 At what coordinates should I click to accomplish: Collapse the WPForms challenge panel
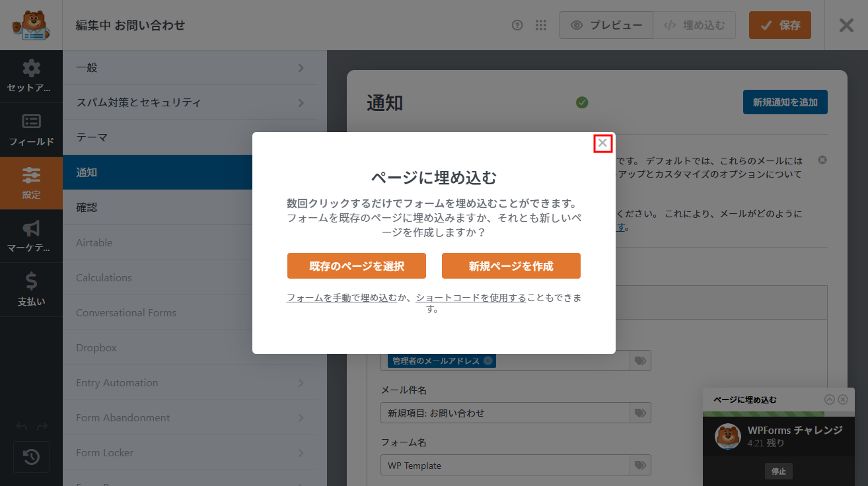pyautogui.click(x=830, y=399)
